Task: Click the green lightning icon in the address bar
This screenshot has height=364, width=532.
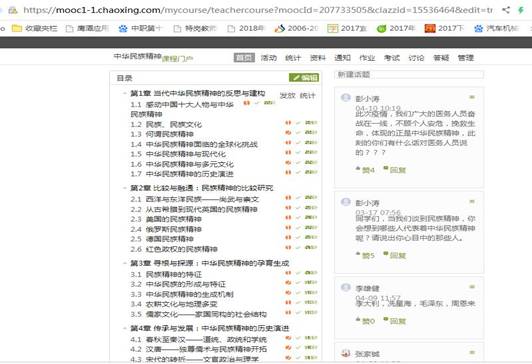Action: pyautogui.click(x=521, y=10)
